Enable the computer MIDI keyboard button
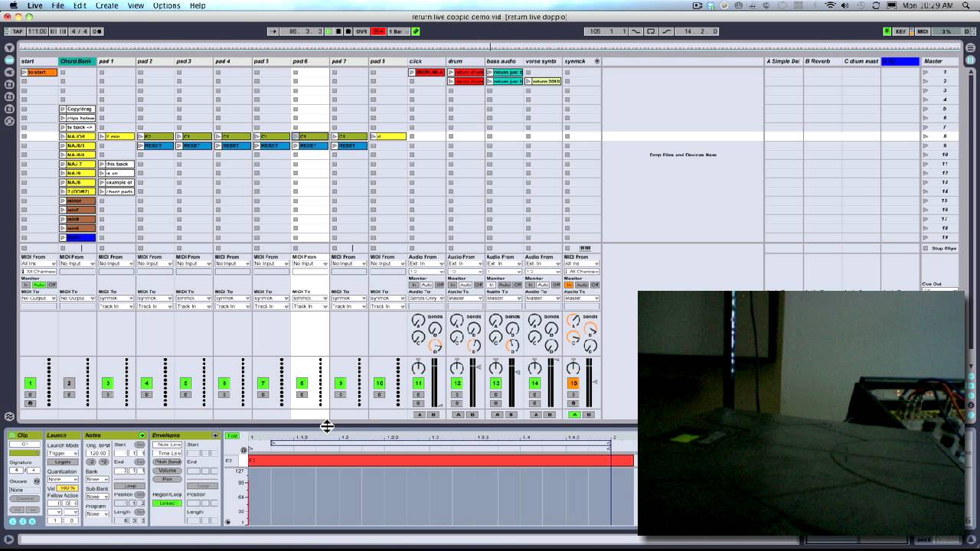The width and height of the screenshot is (980, 551). point(887,31)
